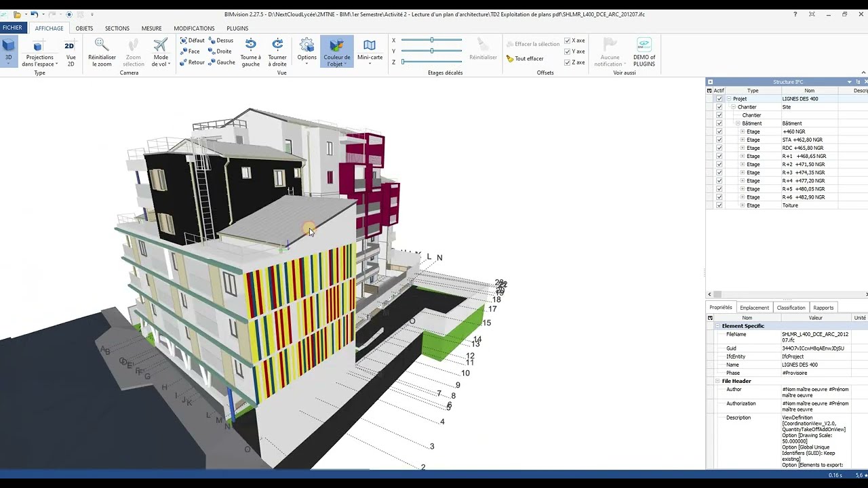868x488 pixels.
Task: Click the X étages décalés slider
Action: 431,40
